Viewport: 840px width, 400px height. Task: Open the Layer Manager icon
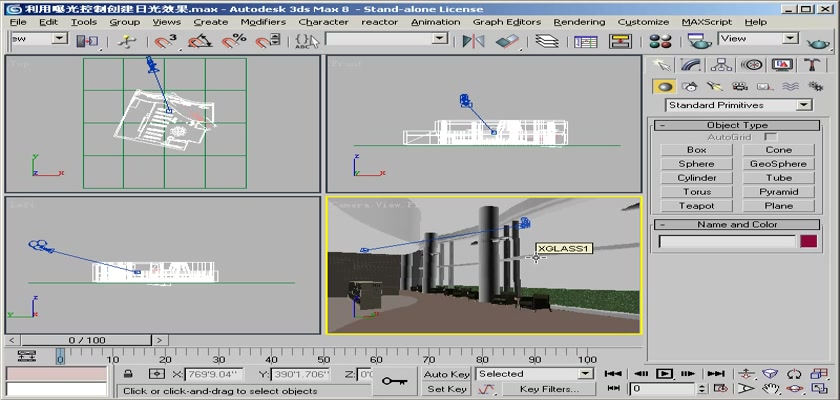(546, 41)
